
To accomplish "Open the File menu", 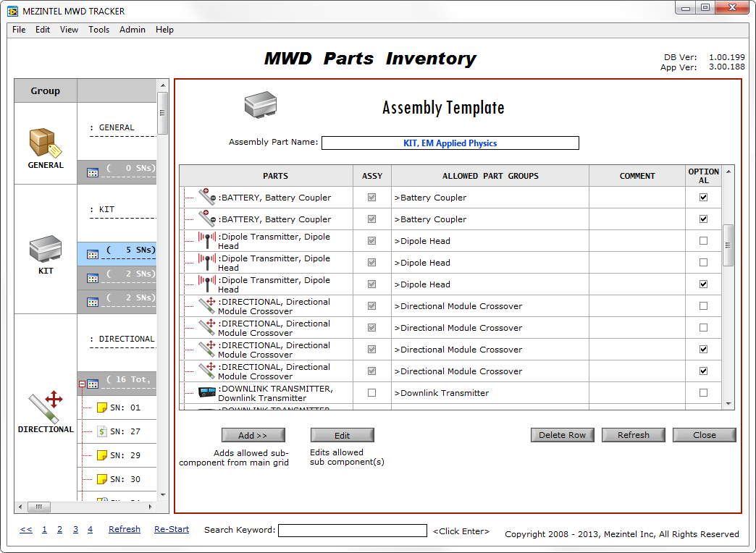I will [19, 30].
